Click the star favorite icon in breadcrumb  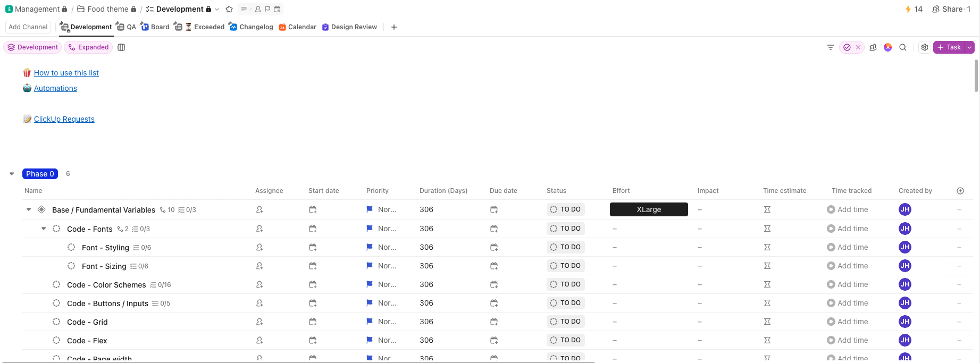(x=229, y=9)
